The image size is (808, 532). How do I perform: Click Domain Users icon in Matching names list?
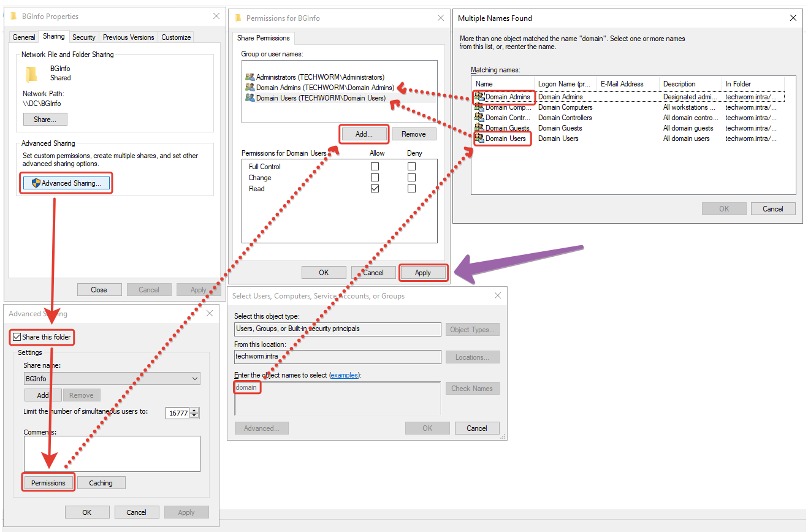tap(479, 139)
